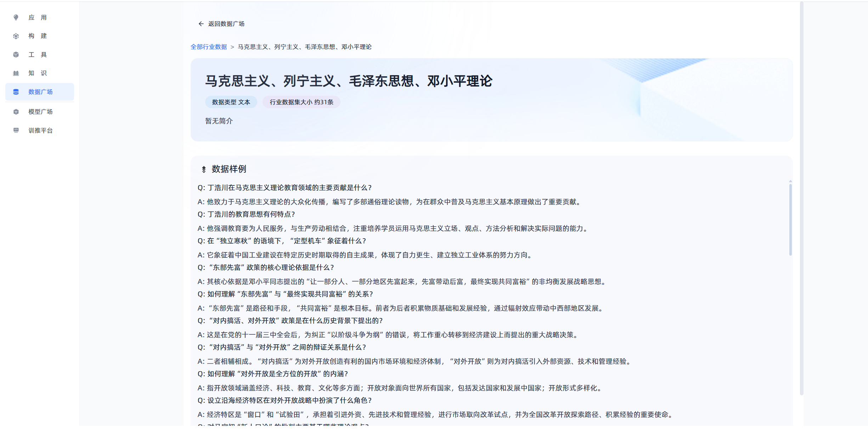
Task: Click the 返回数据广场 link
Action: (226, 24)
